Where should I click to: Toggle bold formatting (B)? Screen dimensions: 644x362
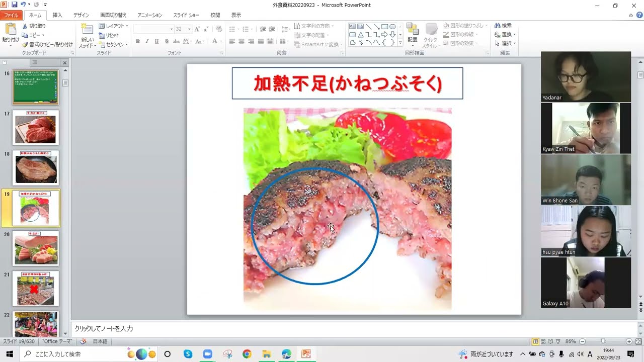138,41
